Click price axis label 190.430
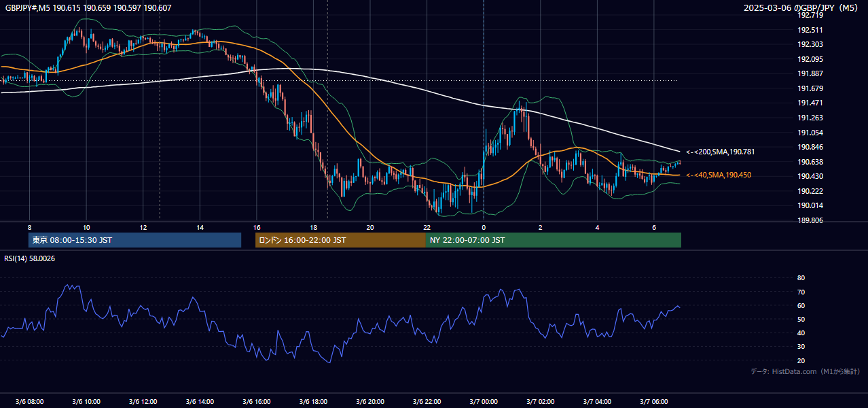This screenshot has height=408, width=868. [810, 176]
